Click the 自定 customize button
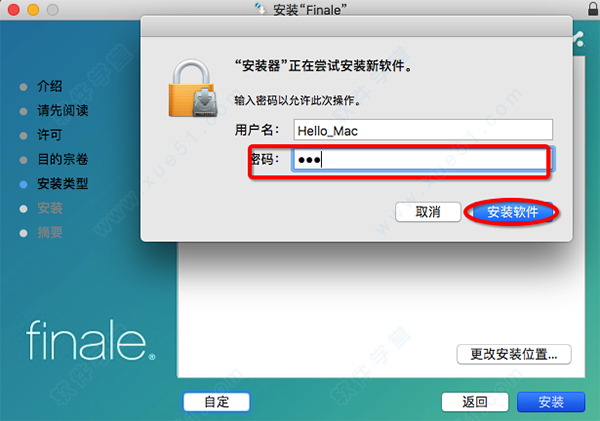The width and height of the screenshot is (600, 421). click(x=217, y=402)
